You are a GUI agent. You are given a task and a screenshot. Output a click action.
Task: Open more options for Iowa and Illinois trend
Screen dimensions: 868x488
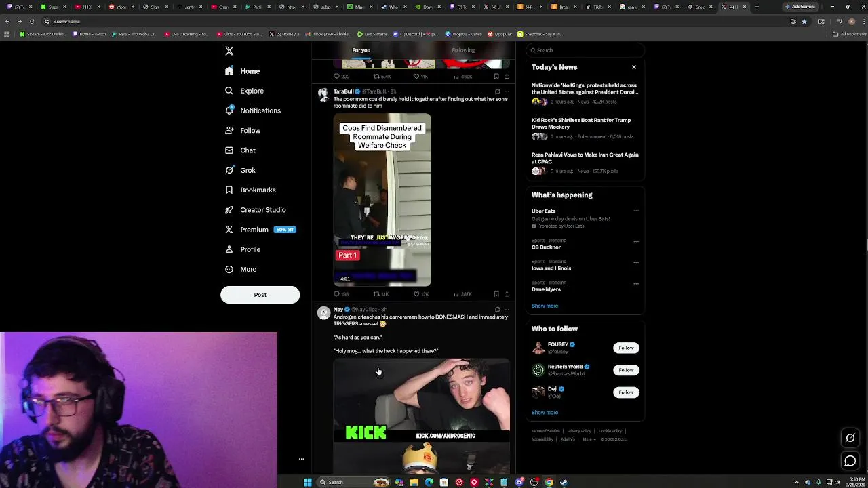click(x=635, y=262)
